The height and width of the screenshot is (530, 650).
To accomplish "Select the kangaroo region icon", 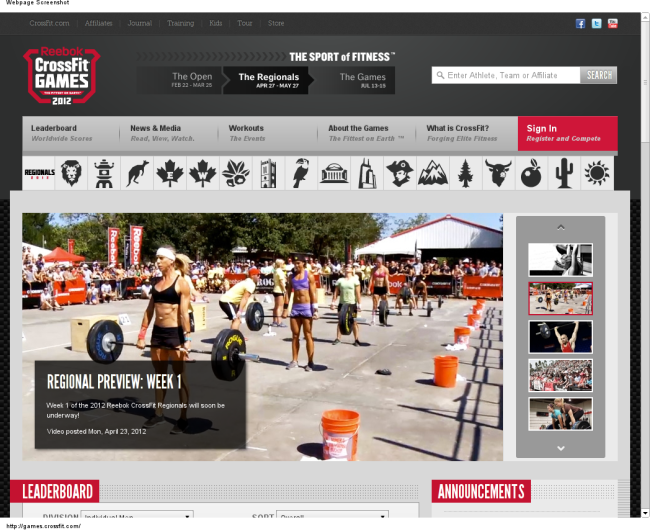I will pyautogui.click(x=137, y=173).
